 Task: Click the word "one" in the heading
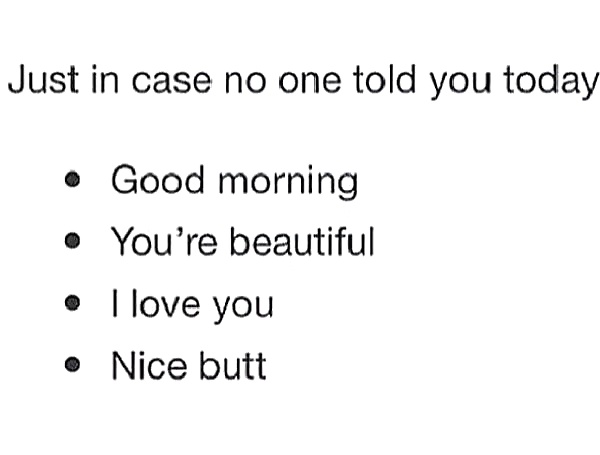[x=310, y=80]
